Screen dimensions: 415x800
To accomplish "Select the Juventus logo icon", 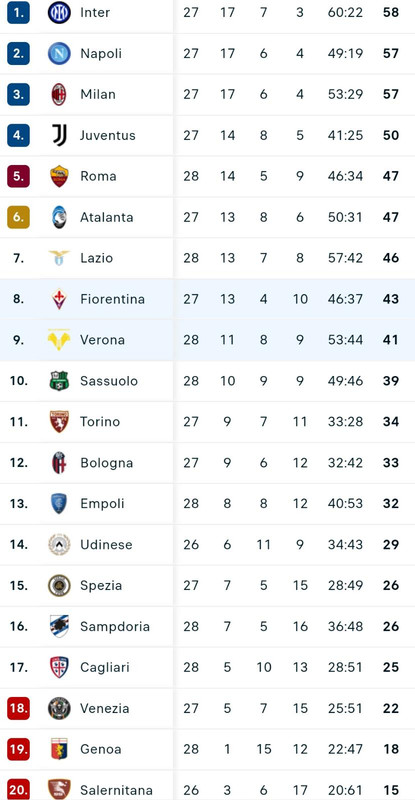I will 59,135.
